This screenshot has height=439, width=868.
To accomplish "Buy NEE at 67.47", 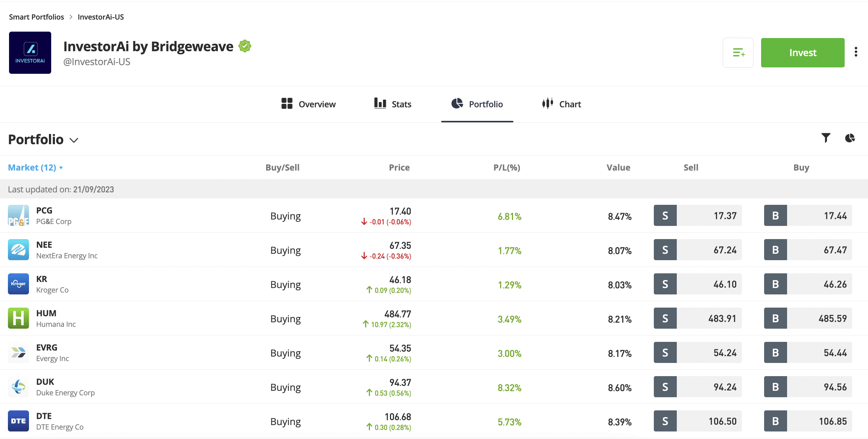I will pos(808,250).
